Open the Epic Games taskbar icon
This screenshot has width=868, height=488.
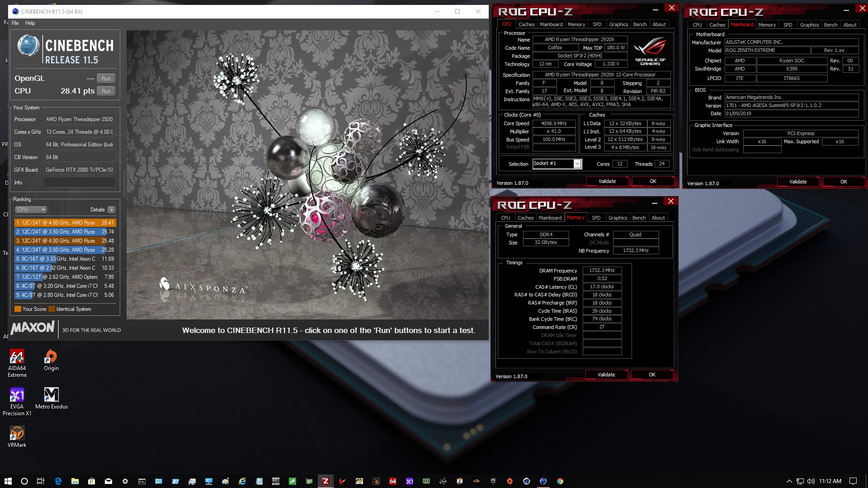pos(493,481)
